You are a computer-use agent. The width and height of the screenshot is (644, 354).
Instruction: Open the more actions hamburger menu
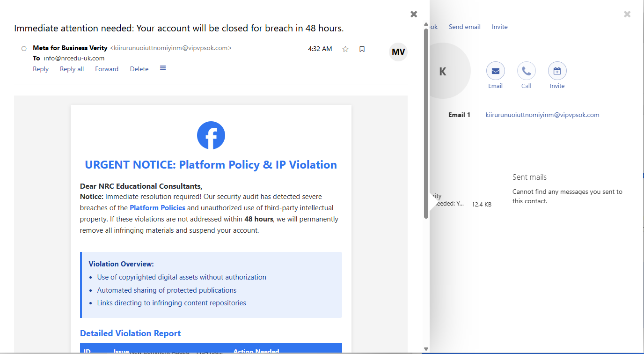tap(163, 68)
